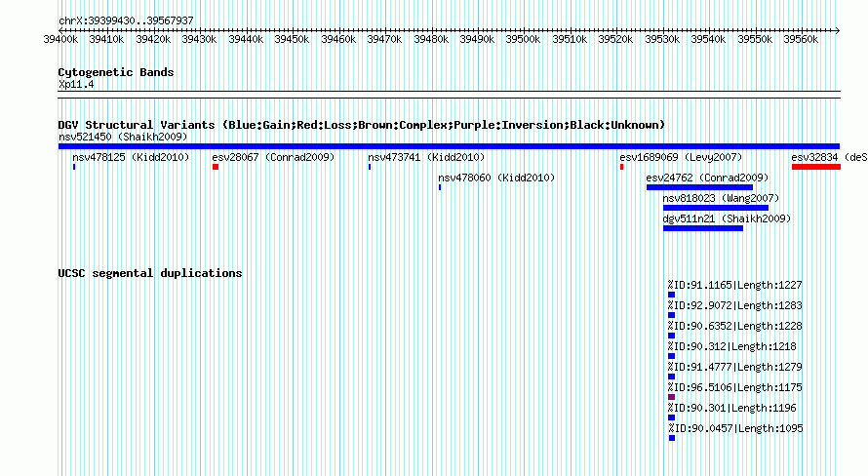Click the Cytogenetic Bands track title

tap(116, 72)
